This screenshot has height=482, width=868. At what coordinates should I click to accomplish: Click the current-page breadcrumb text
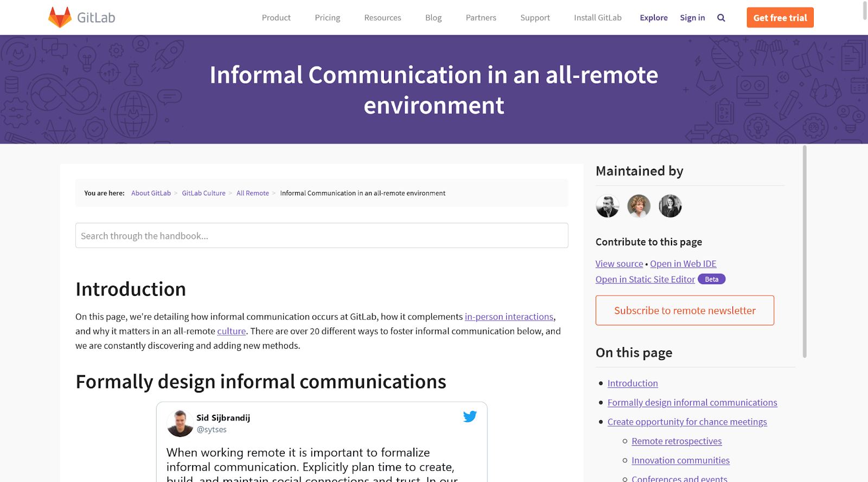(x=362, y=193)
